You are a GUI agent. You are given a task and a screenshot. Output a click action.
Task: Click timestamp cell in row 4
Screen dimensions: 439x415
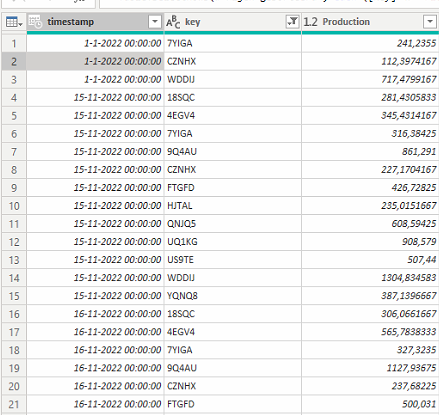pyautogui.click(x=95, y=97)
